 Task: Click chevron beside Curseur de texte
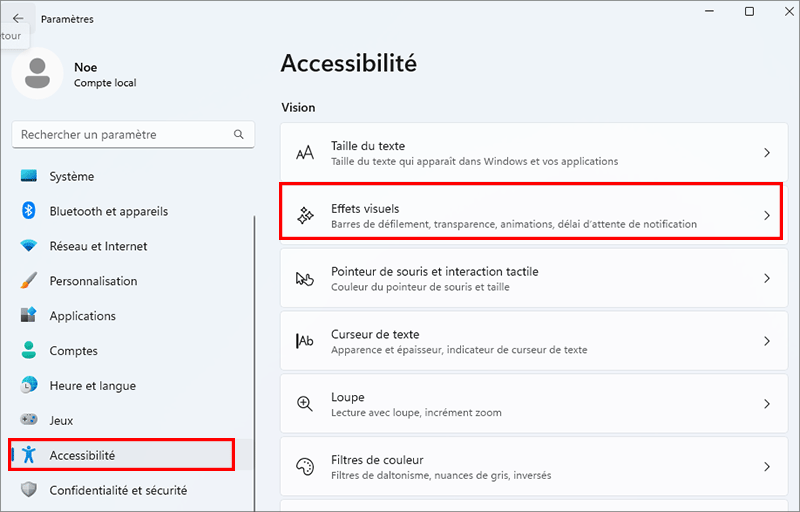pyautogui.click(x=767, y=341)
